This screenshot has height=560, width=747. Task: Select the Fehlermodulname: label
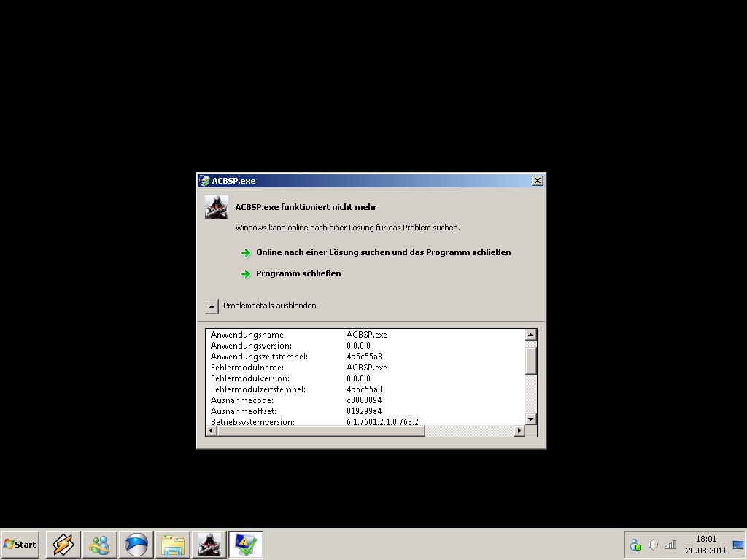pyautogui.click(x=247, y=367)
